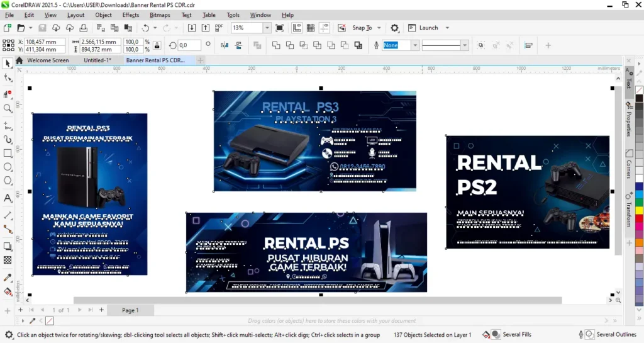Select the Parallel Dimension tool
Screen dimensions: 644x343
[x=8, y=215]
